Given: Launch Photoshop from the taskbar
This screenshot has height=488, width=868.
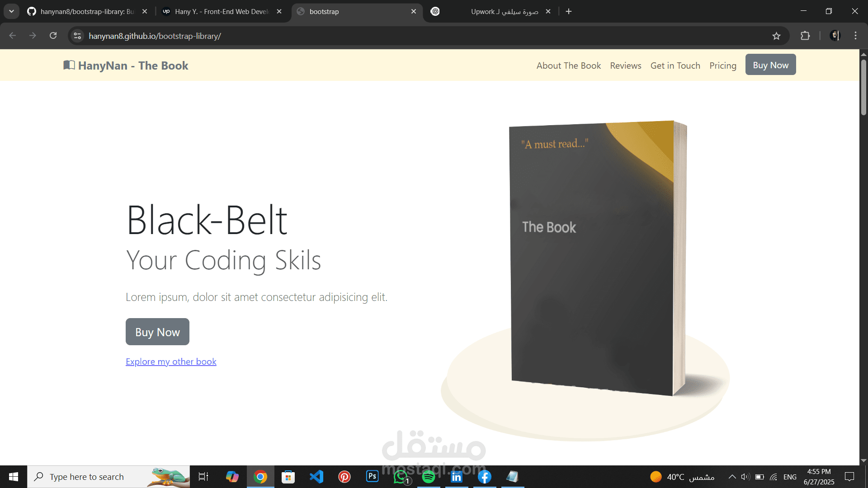Looking at the screenshot, I should click(372, 477).
